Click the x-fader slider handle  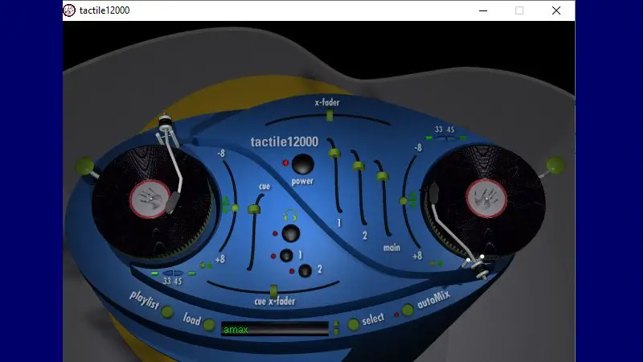click(x=330, y=116)
